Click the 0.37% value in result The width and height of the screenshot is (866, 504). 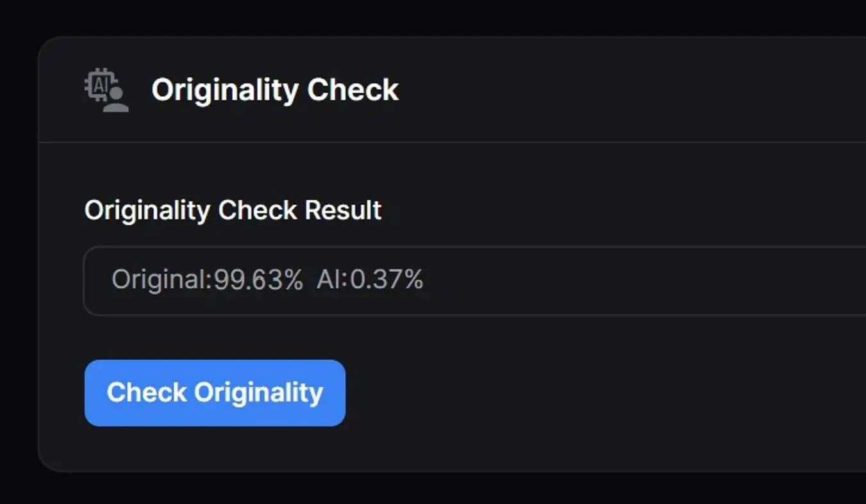(387, 280)
